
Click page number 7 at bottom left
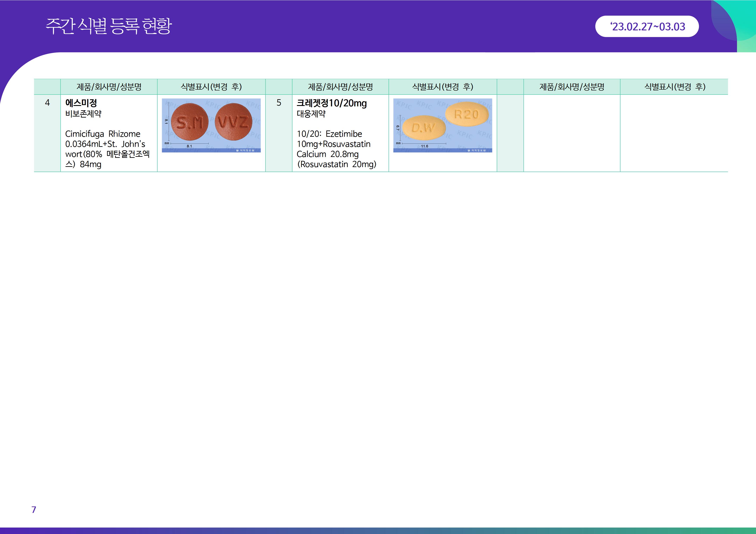(x=34, y=509)
